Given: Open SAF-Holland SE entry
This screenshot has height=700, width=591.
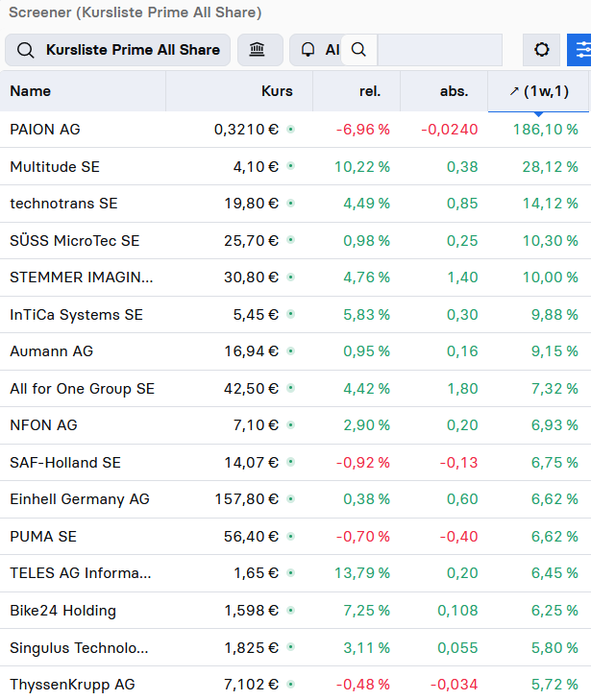Looking at the screenshot, I should pyautogui.click(x=65, y=463).
